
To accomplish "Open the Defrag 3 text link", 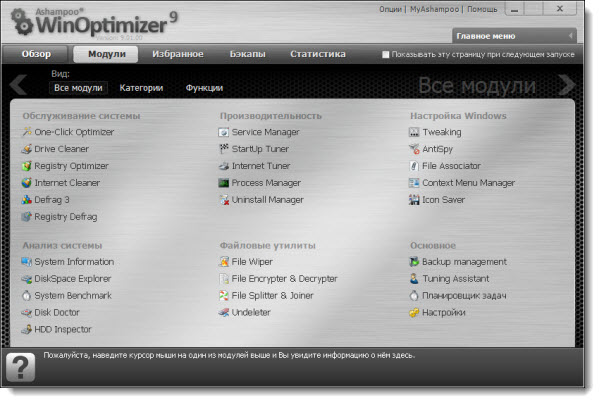I will (x=52, y=200).
